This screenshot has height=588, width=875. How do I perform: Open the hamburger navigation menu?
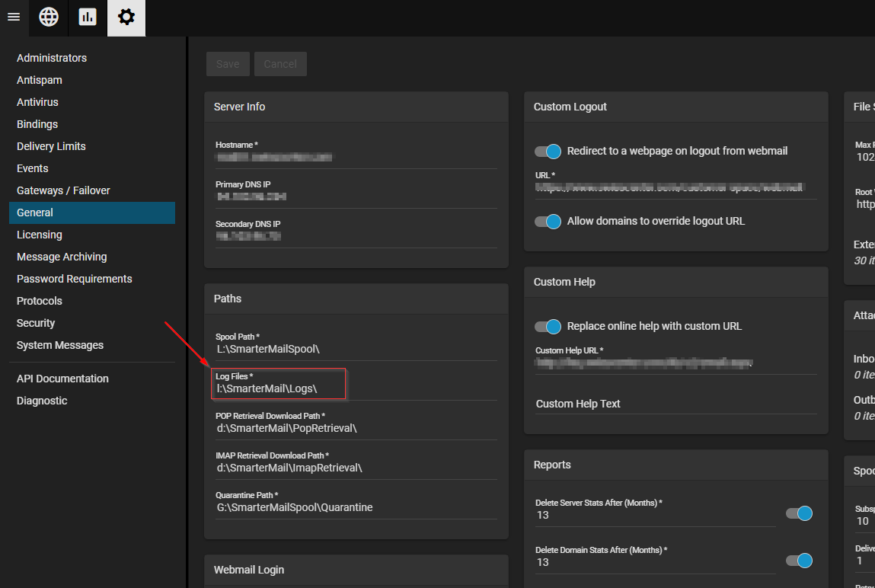click(x=14, y=17)
